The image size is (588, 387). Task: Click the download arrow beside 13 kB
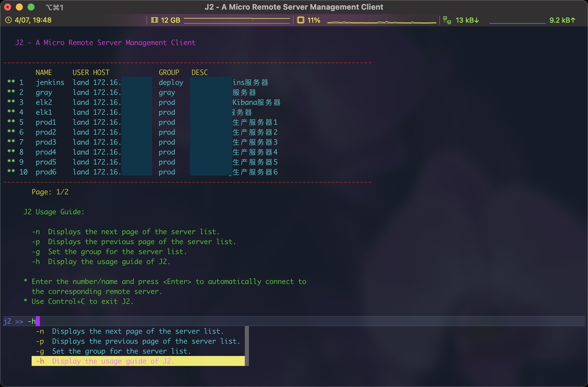point(476,20)
